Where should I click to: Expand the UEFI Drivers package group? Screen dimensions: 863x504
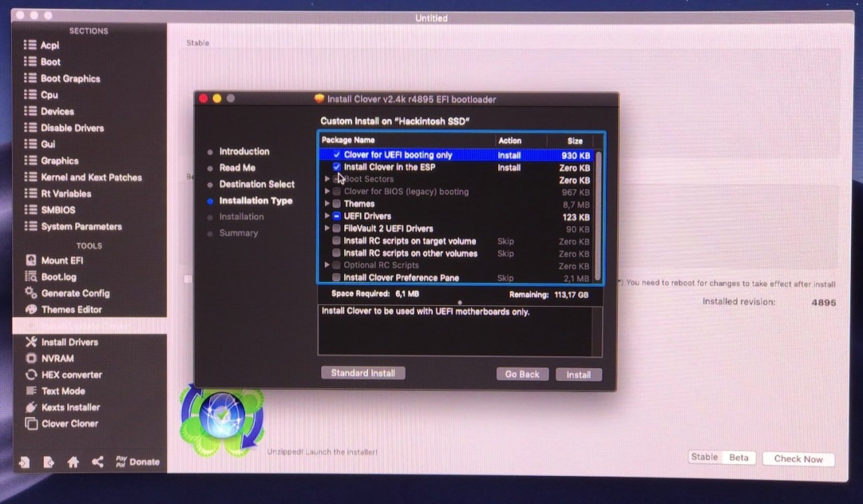point(327,216)
